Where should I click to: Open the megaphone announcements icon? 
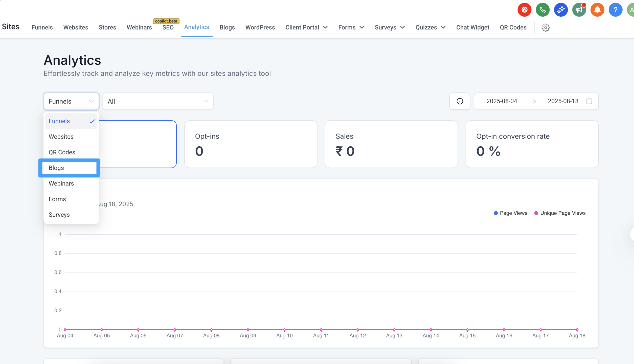pyautogui.click(x=579, y=10)
